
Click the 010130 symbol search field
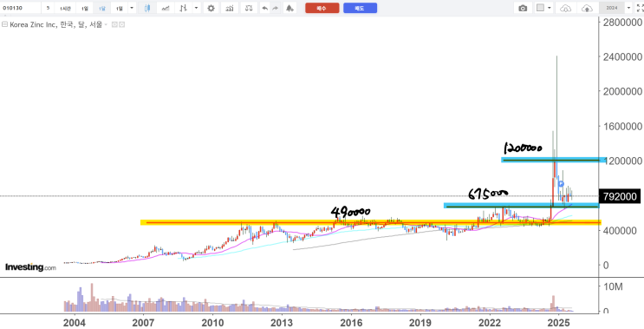20,8
